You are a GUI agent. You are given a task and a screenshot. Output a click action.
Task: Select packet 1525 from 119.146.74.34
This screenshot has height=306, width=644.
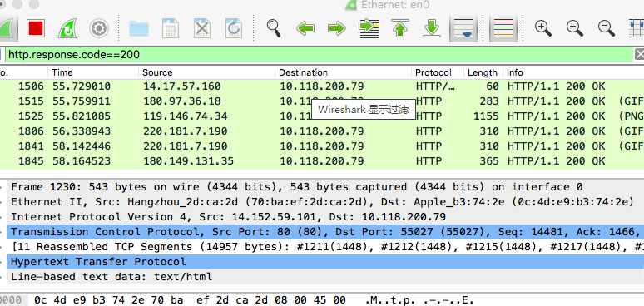[322, 116]
